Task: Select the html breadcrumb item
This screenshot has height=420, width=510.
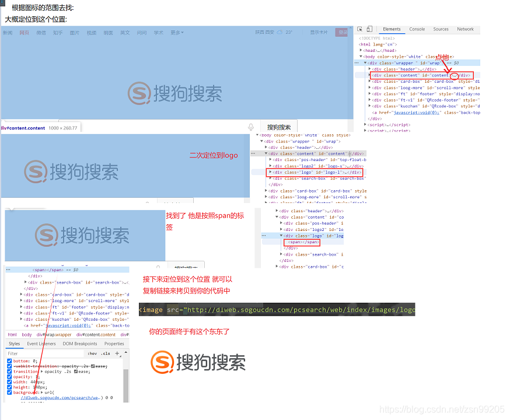Action: (x=12, y=334)
